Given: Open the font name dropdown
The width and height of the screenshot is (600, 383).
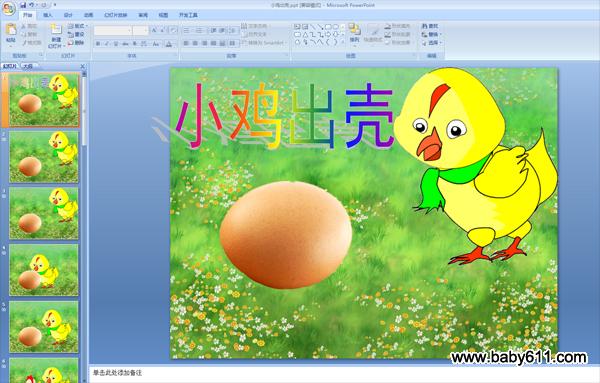Looking at the screenshot, I should tap(113, 30).
